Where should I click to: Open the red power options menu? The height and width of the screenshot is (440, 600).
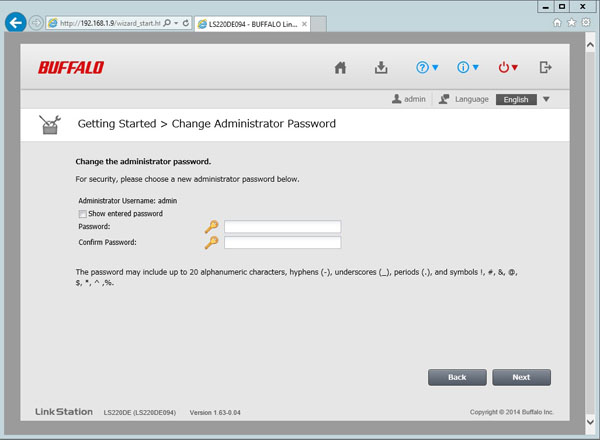coord(508,68)
